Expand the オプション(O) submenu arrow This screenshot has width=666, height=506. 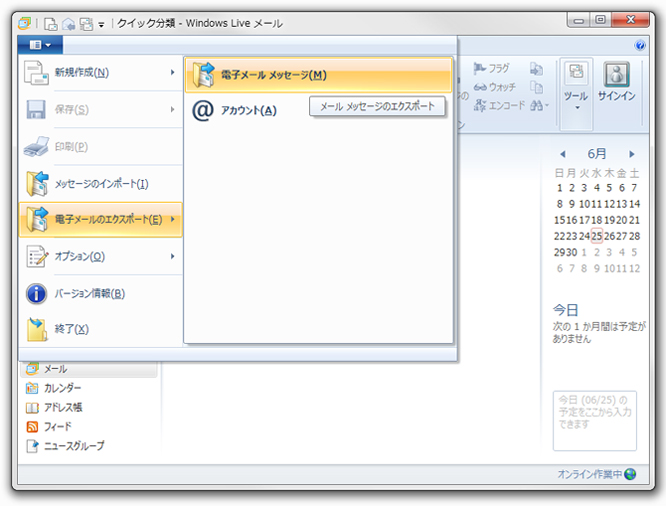[x=172, y=257]
